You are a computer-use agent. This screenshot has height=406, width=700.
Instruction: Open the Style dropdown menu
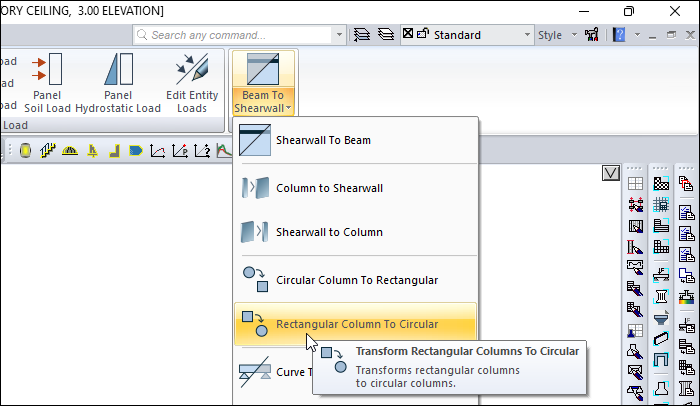point(557,35)
